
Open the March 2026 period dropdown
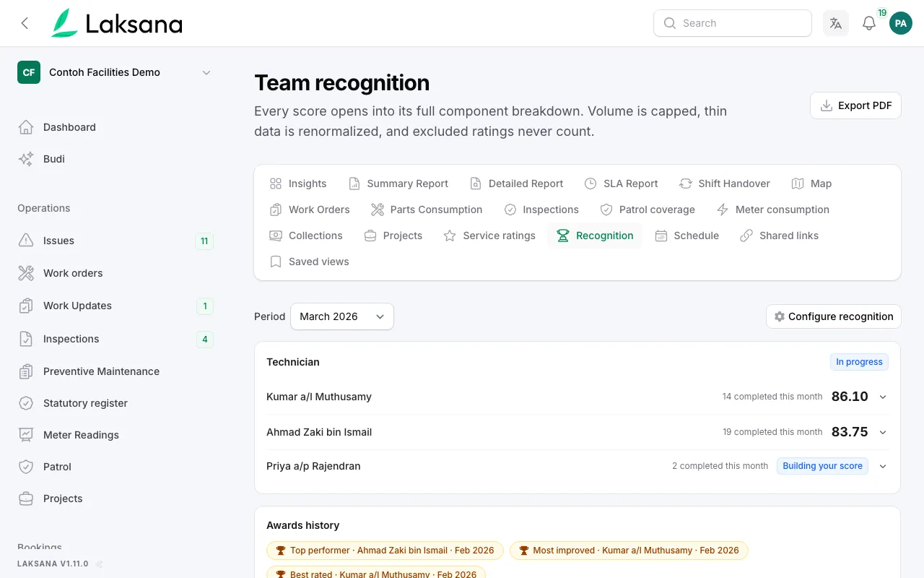pos(342,316)
